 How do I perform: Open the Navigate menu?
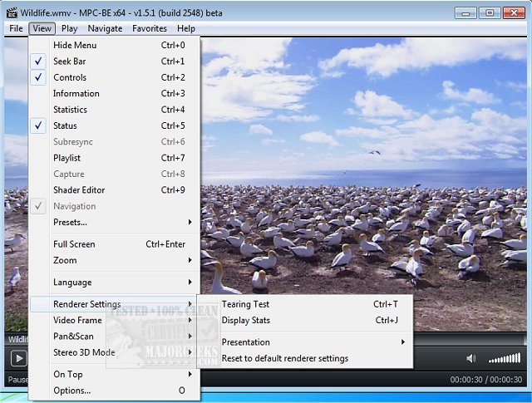pyautogui.click(x=105, y=28)
